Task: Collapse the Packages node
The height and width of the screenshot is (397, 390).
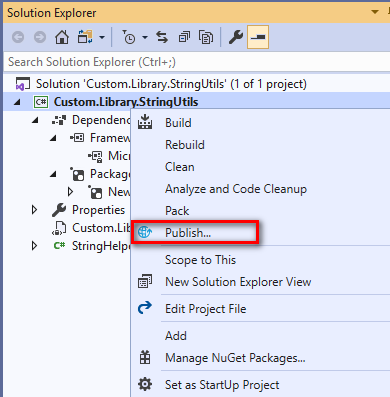Action: point(53,174)
